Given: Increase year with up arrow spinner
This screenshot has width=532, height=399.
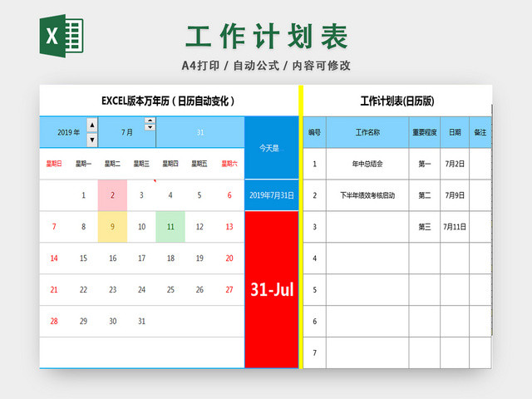Looking at the screenshot, I should 92,126.
